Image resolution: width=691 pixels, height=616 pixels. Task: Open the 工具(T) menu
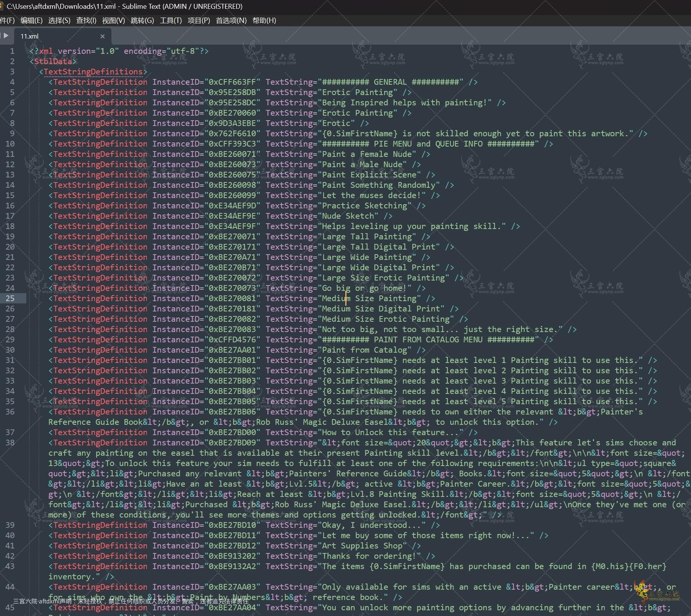click(x=171, y=21)
